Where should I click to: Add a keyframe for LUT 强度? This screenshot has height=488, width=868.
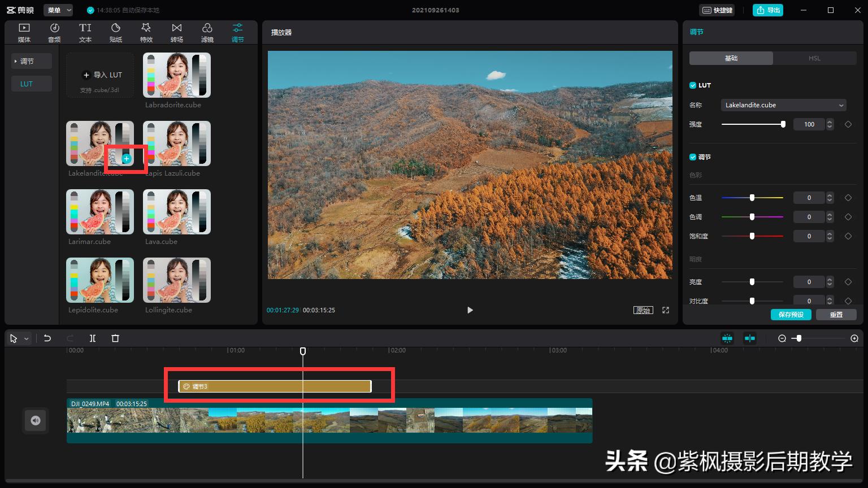[x=848, y=124]
